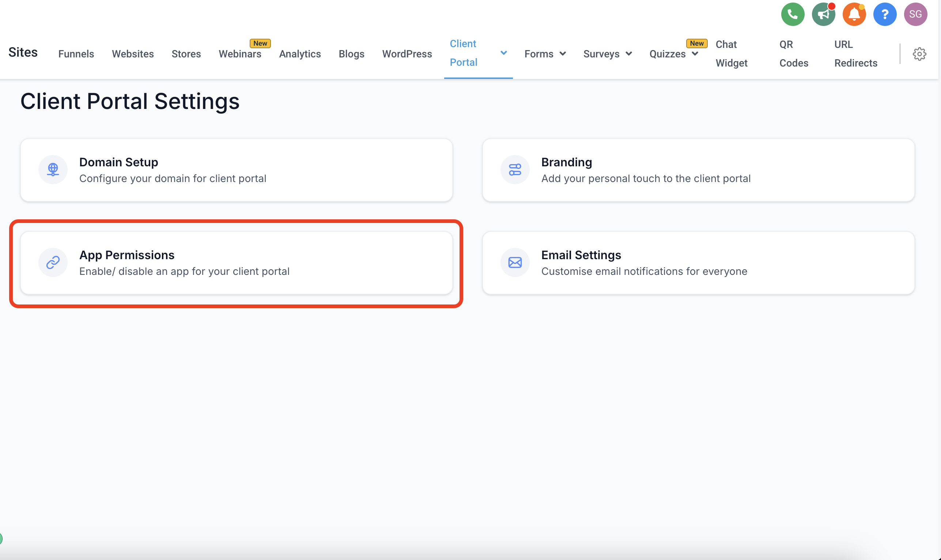Click the settings gear icon
The width and height of the screenshot is (941, 560).
919,54
